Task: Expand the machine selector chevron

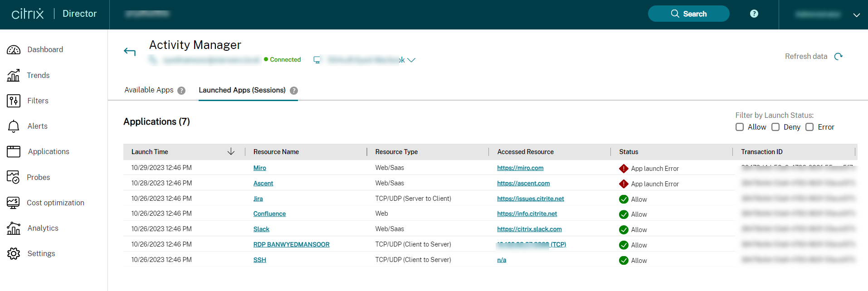Action: tap(411, 60)
